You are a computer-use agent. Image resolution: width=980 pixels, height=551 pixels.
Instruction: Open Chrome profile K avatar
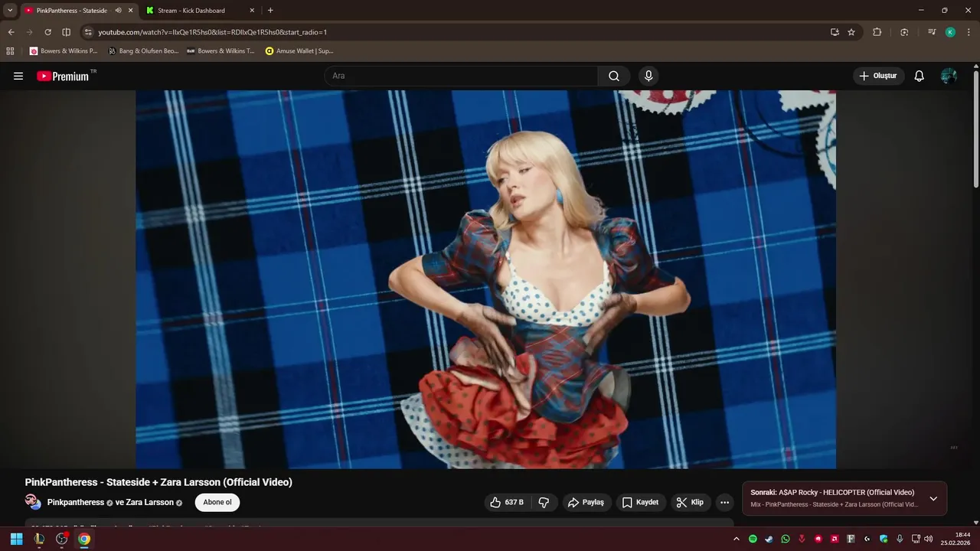click(x=950, y=32)
